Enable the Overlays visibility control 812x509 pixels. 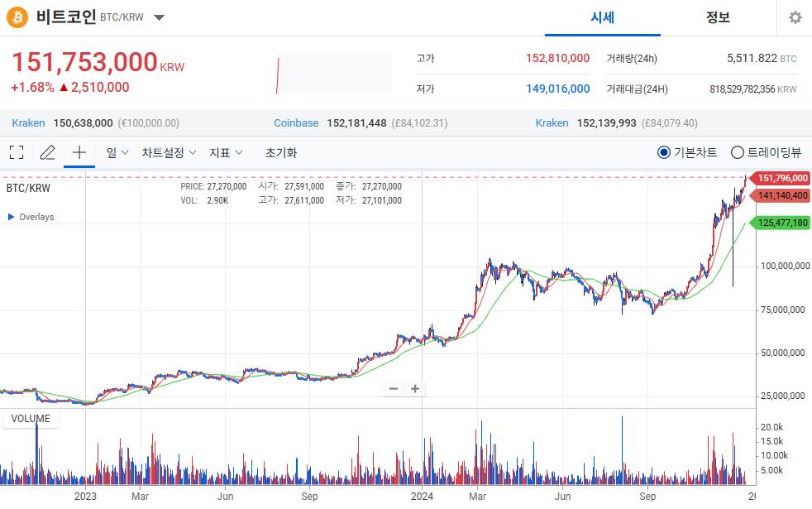coord(30,217)
